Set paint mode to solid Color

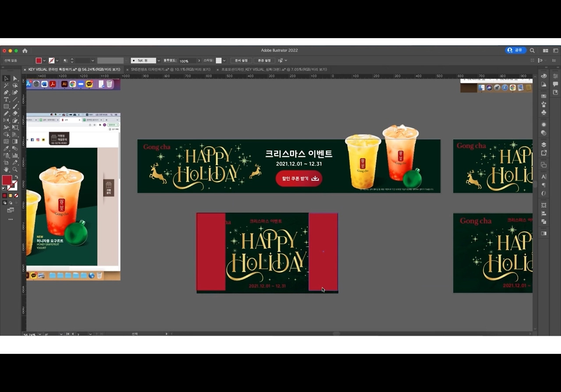[x=5, y=196]
